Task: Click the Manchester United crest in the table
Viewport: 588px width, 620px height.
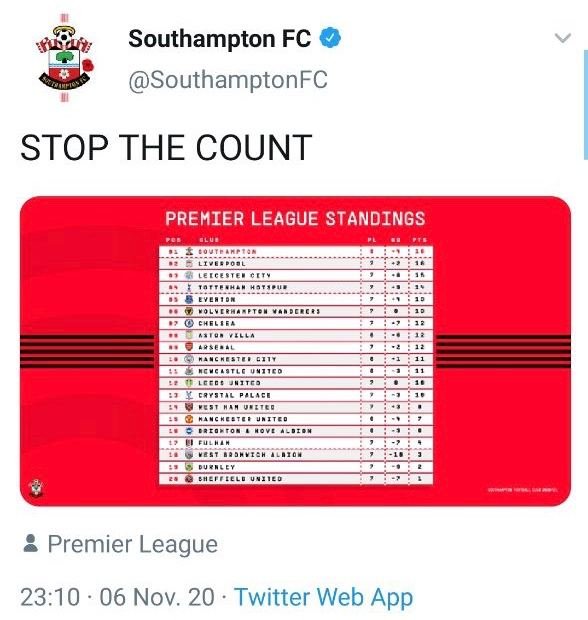Action: pyautogui.click(x=189, y=419)
